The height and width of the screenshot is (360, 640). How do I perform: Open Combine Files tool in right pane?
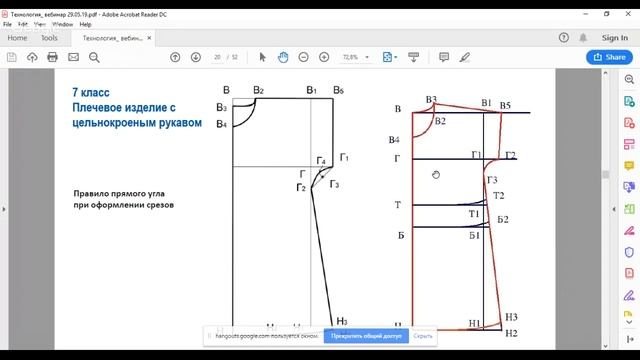(629, 187)
